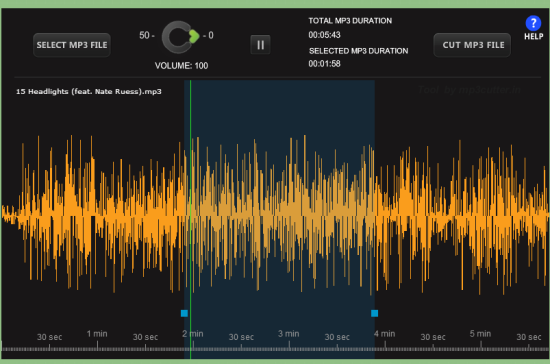Click the 5 min timeline label
This screenshot has width=550, height=364.
pos(480,334)
